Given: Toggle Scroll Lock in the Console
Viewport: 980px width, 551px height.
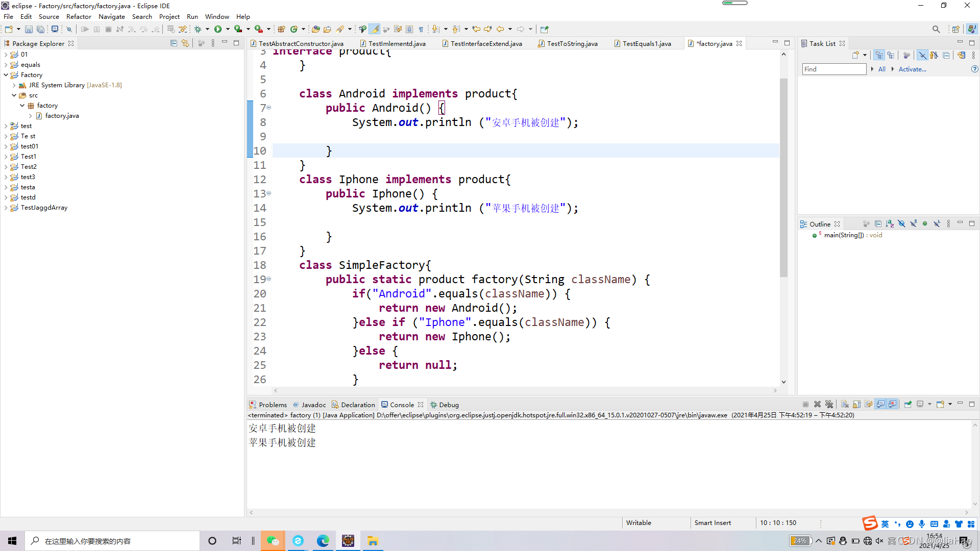Looking at the screenshot, I should 856,404.
